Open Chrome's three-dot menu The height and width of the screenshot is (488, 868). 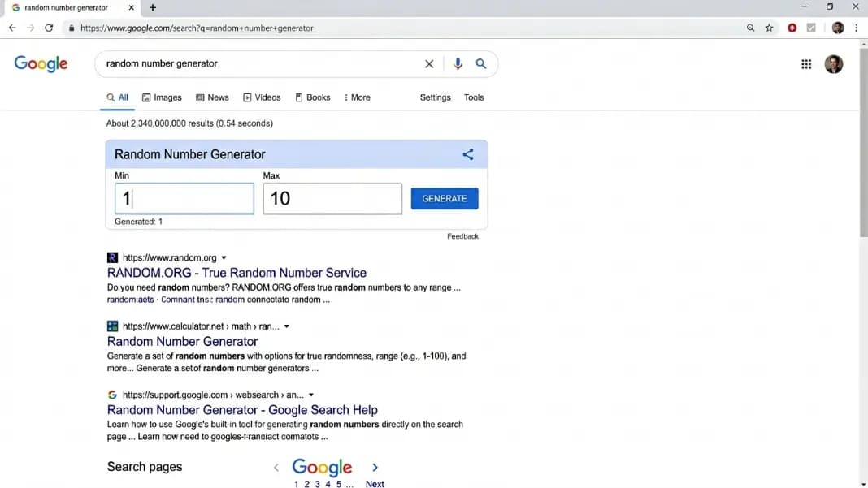(856, 28)
